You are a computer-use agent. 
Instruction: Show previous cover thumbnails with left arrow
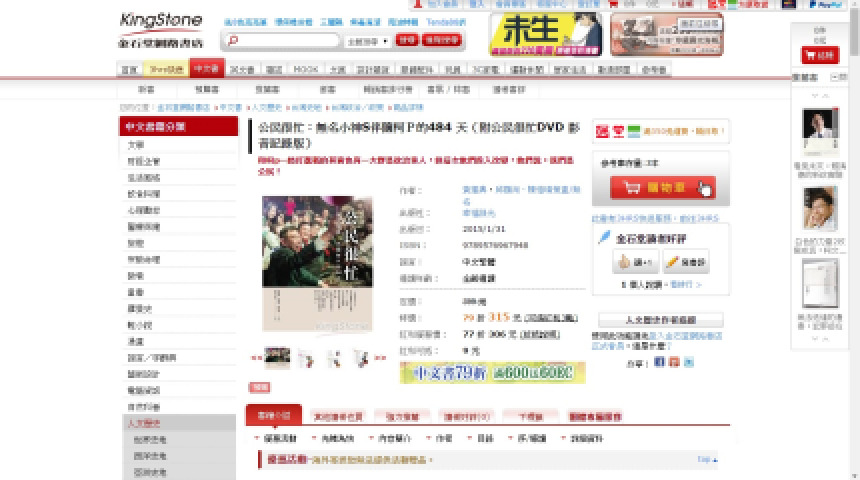point(256,355)
